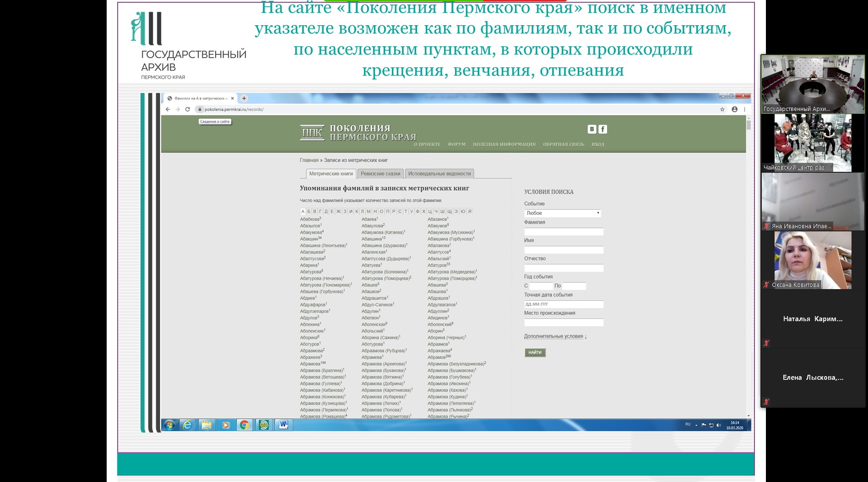Click Оксана Ковитова's muted microphone icon
This screenshot has height=482, width=868.
[x=766, y=285]
